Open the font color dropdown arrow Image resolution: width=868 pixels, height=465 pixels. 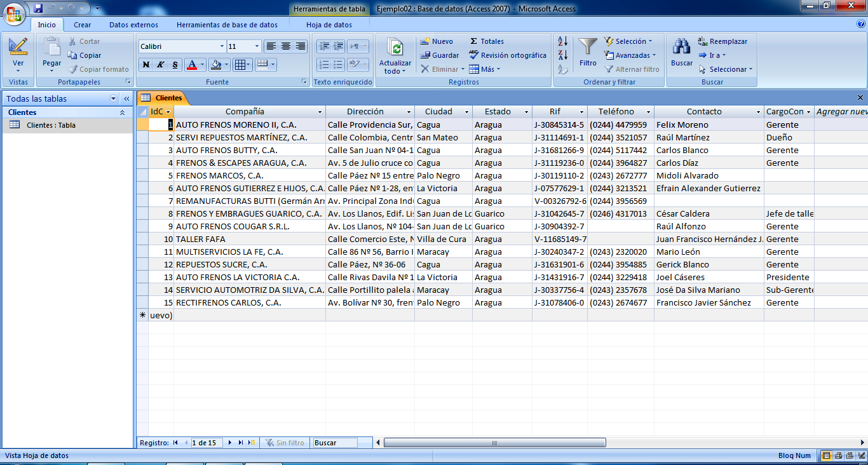[x=203, y=65]
